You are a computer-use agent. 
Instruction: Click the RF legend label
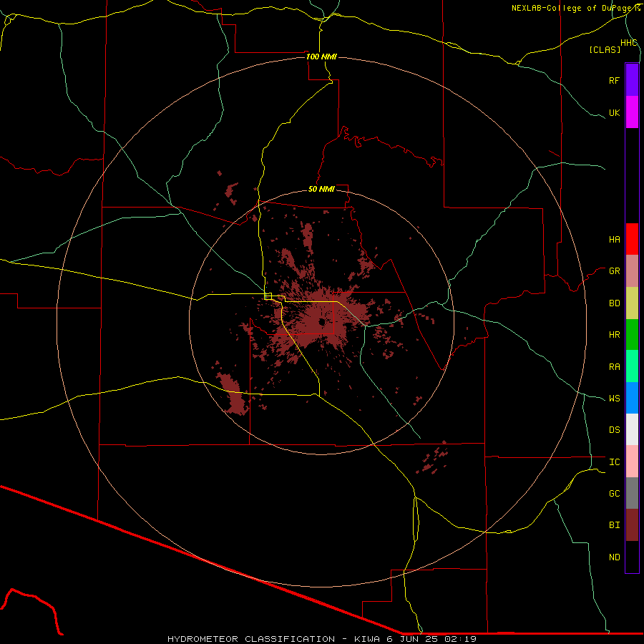pos(614,80)
